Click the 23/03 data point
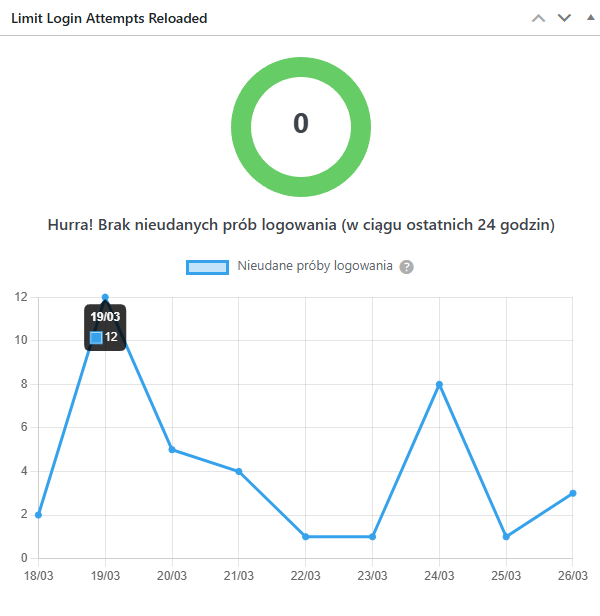600x616 pixels. coord(372,537)
